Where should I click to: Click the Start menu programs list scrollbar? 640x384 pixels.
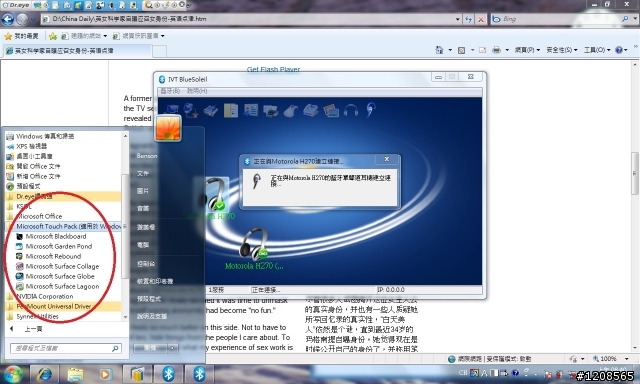tap(125, 226)
